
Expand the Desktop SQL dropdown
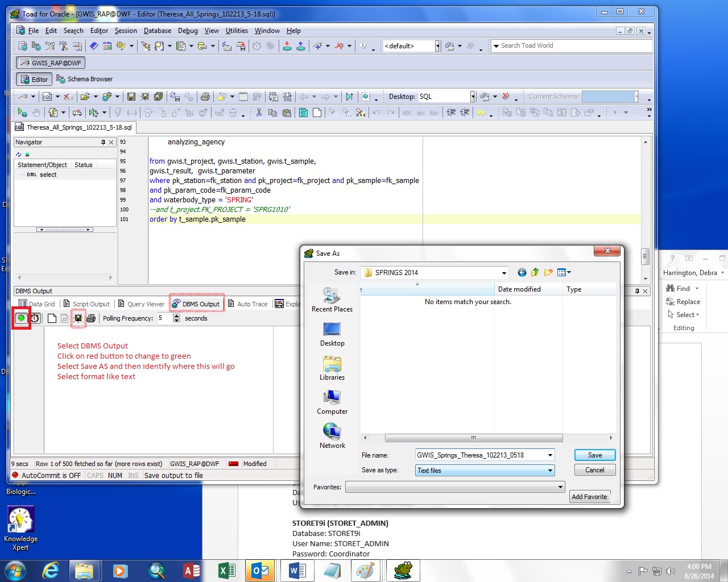click(472, 97)
